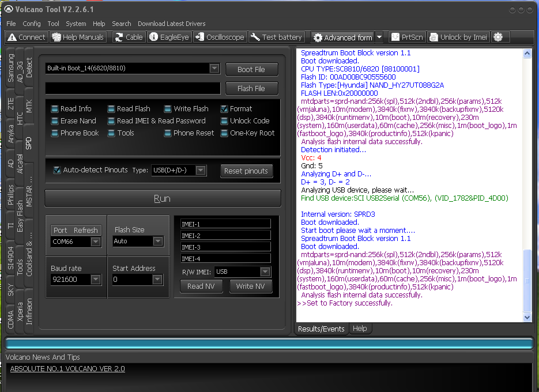Click the standalone gear settings toolbar icon
Image resolution: width=539 pixels, height=392 pixels.
pos(498,37)
